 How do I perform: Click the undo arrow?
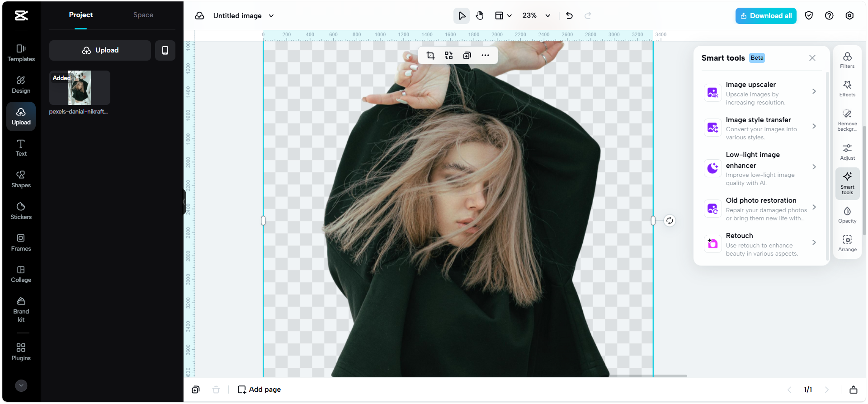click(x=569, y=16)
